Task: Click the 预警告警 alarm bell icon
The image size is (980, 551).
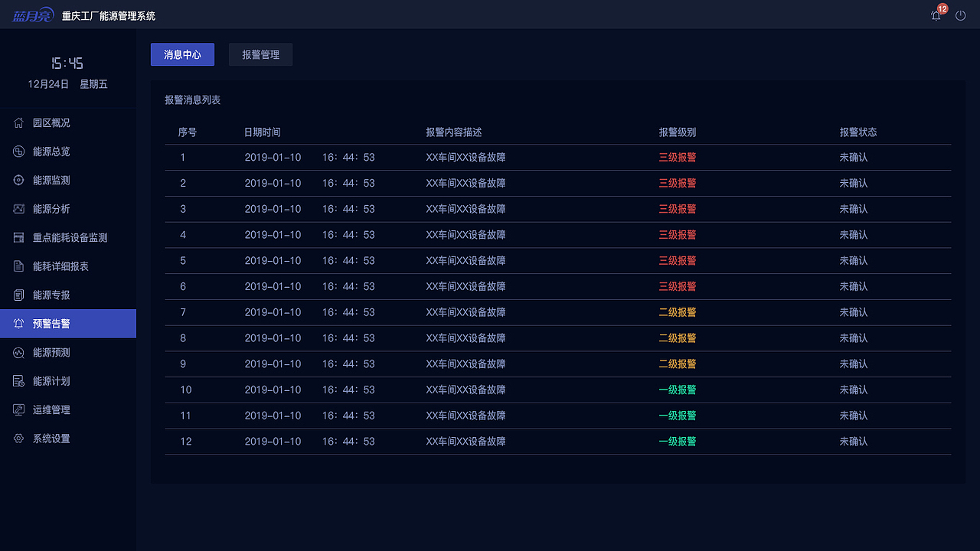Action: (19, 324)
